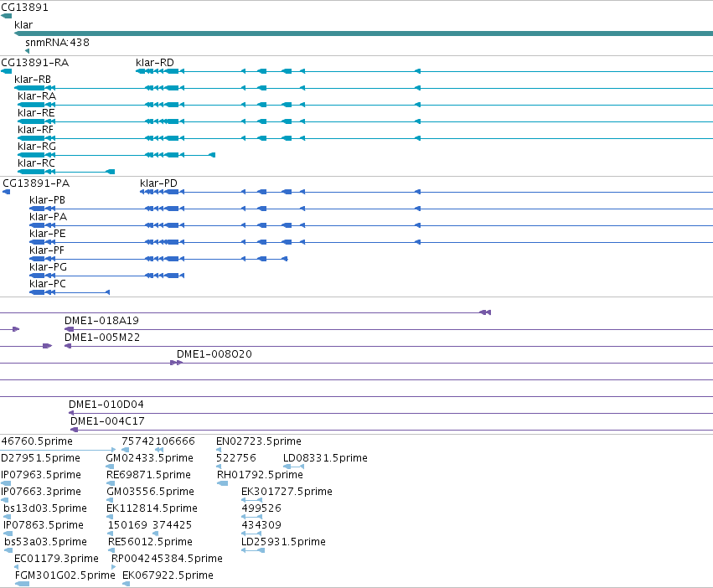This screenshot has width=713, height=588.
Task: Select the snmRNA:438 label
Action: click(57, 42)
